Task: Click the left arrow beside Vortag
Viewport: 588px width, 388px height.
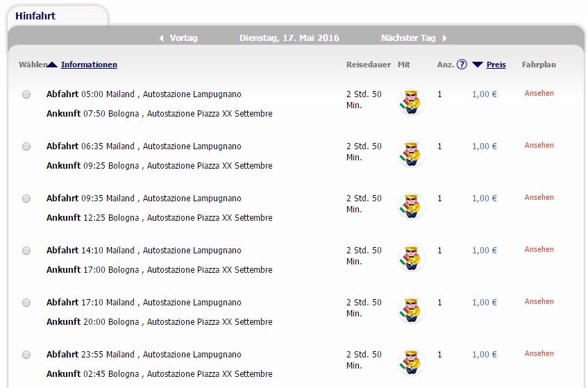Action: (161, 38)
